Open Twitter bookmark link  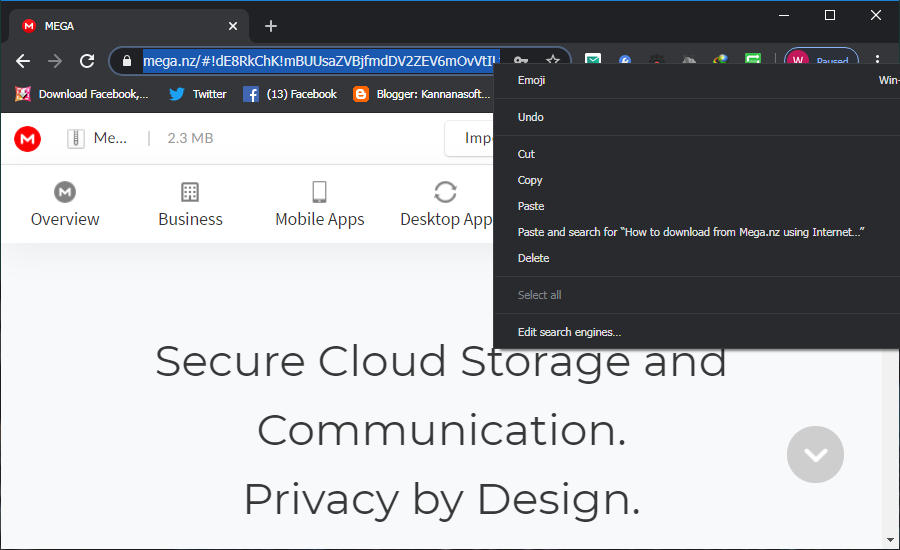point(198,94)
